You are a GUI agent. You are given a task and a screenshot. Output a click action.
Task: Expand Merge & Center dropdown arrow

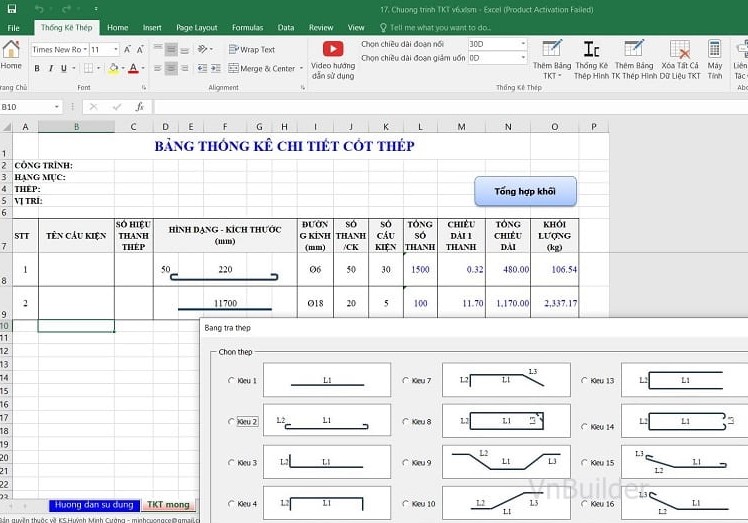301,68
